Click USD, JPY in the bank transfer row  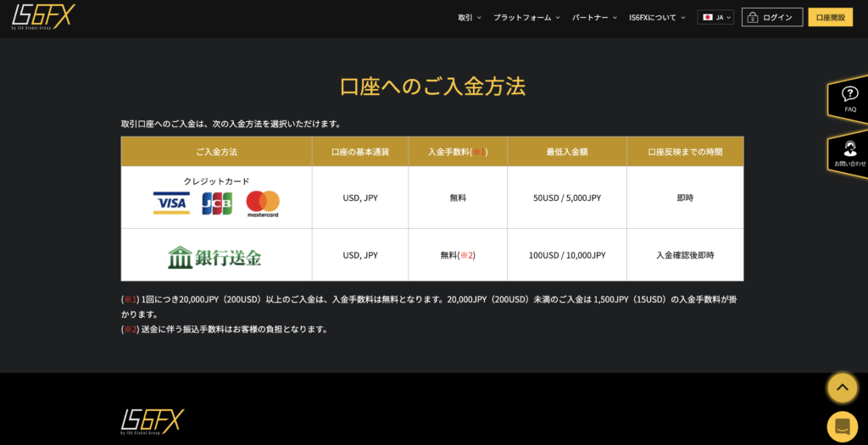359,255
